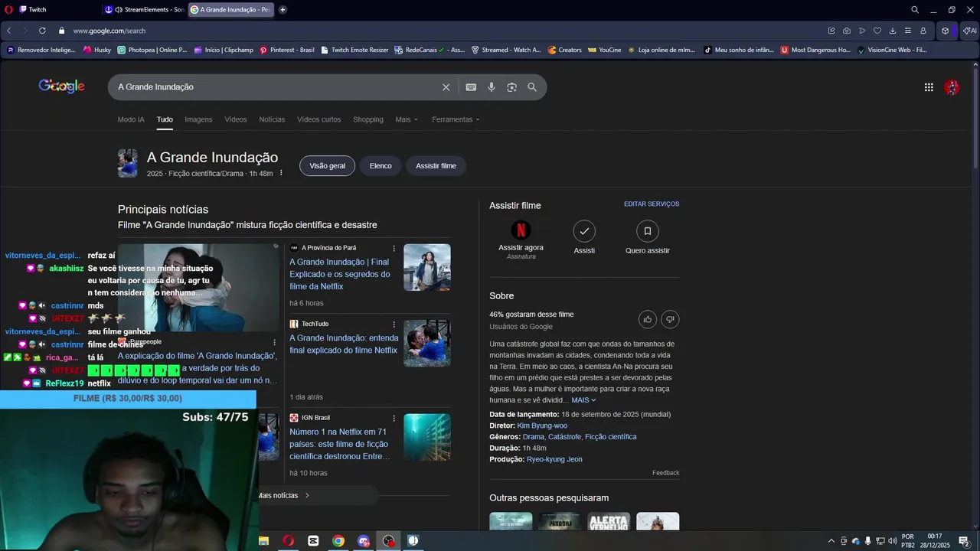The image size is (980, 551).
Task: Switch to Modo IA tab
Action: click(x=131, y=119)
